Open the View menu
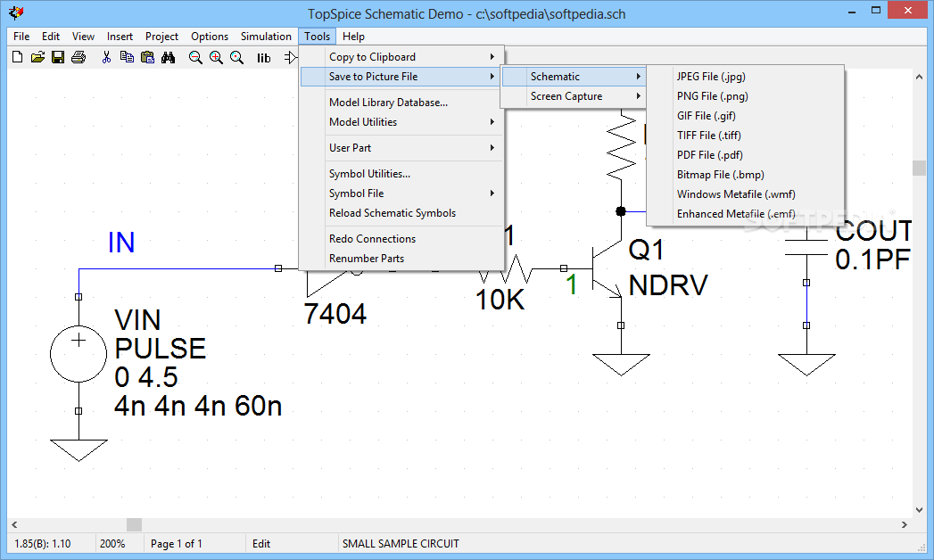This screenshot has height=560, width=934. 83,37
